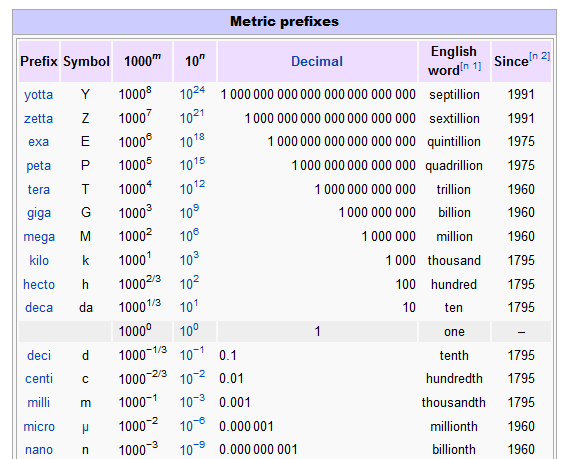Open the deca prefix link
The image size is (564, 459).
pyautogui.click(x=39, y=308)
